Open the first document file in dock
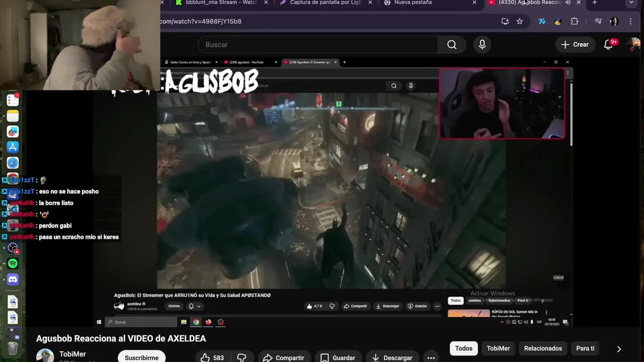 (13, 302)
